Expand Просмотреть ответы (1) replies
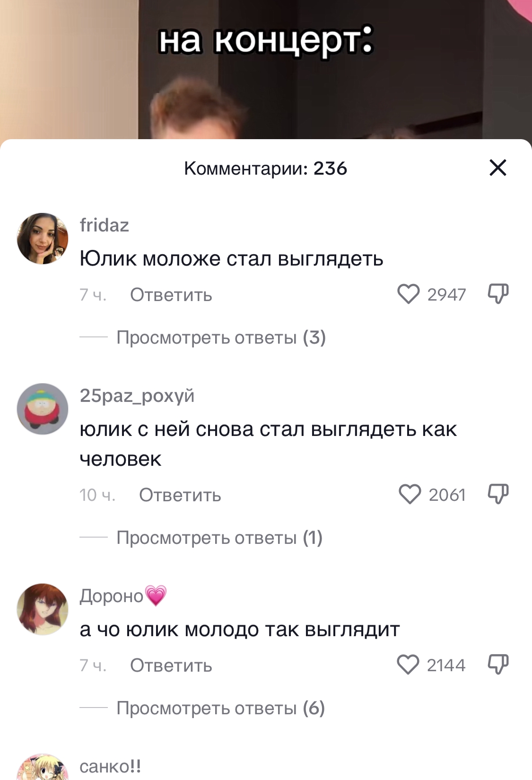 tap(219, 538)
